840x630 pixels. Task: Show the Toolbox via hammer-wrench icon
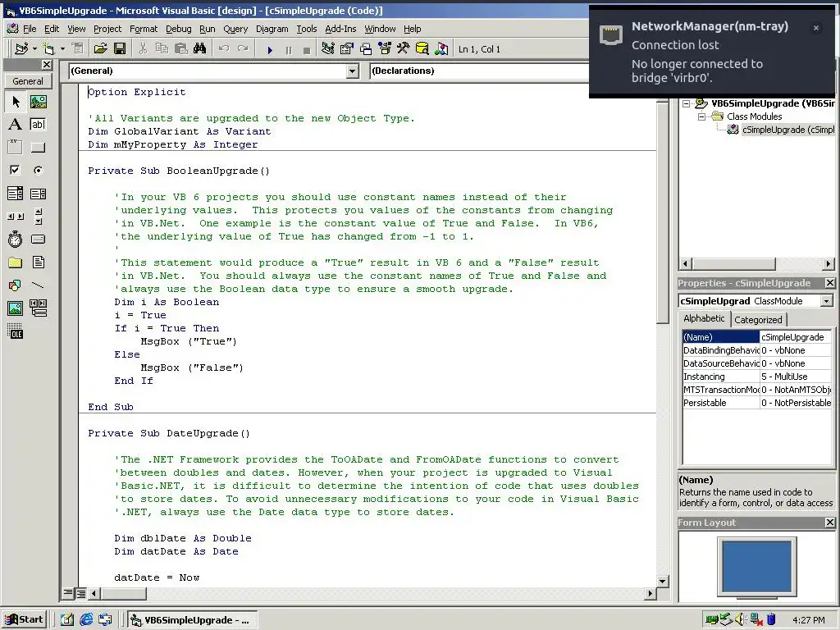(404, 48)
